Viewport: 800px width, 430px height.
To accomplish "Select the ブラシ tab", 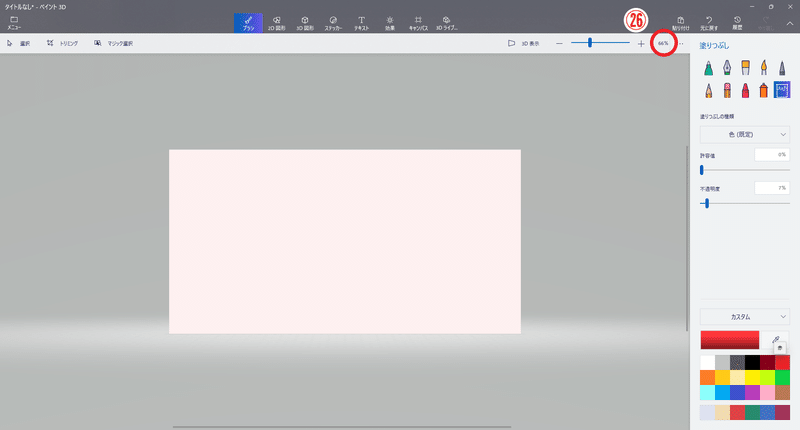I will [248, 23].
